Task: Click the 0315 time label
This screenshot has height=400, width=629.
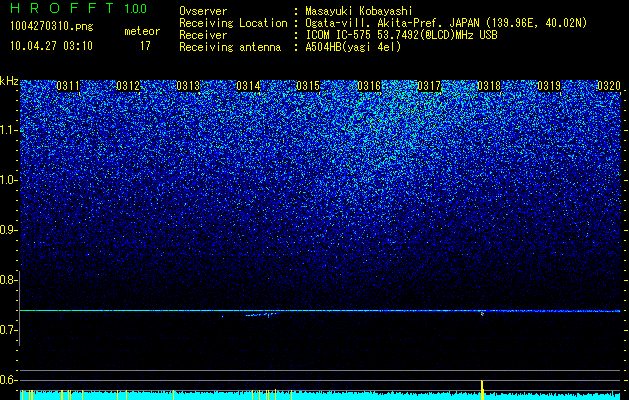Action: click(308, 86)
